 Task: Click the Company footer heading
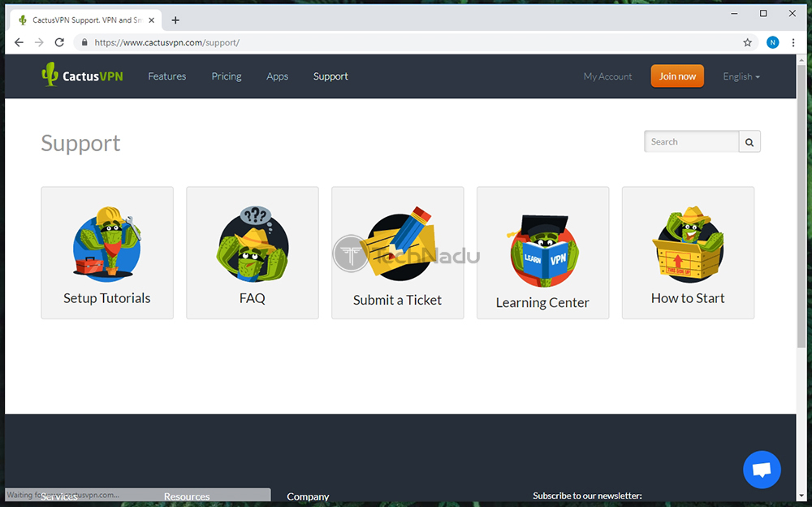(308, 496)
